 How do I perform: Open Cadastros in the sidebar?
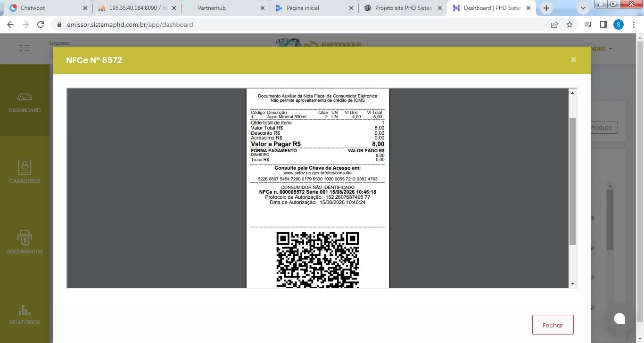(25, 171)
